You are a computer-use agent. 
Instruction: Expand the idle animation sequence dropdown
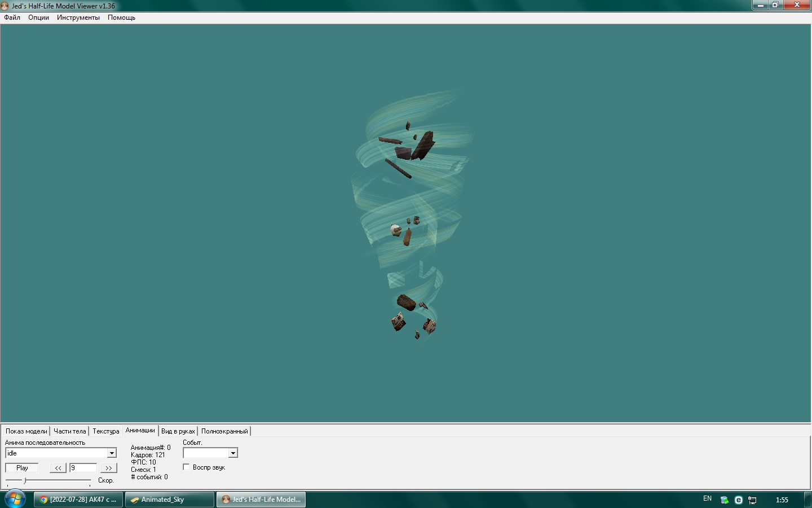point(112,453)
